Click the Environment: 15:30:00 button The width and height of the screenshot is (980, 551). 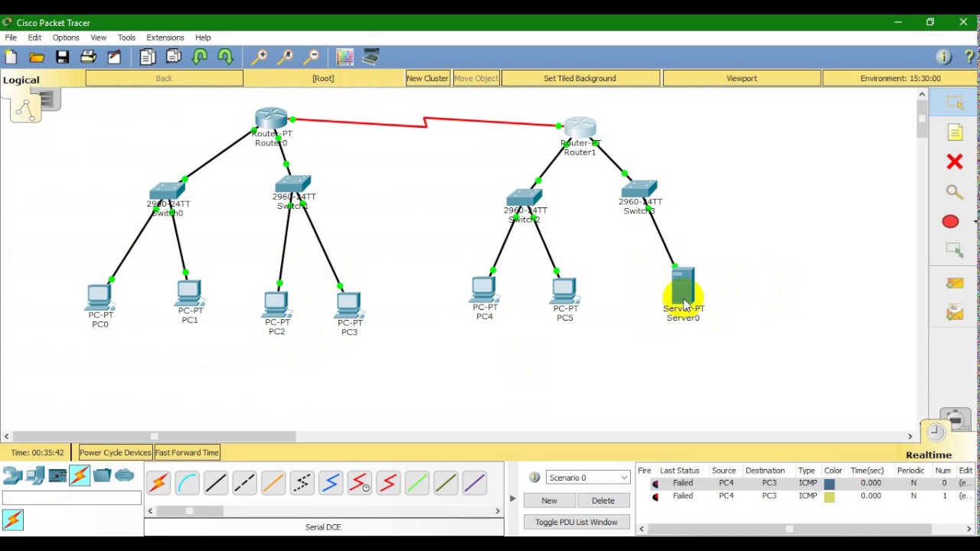[900, 78]
